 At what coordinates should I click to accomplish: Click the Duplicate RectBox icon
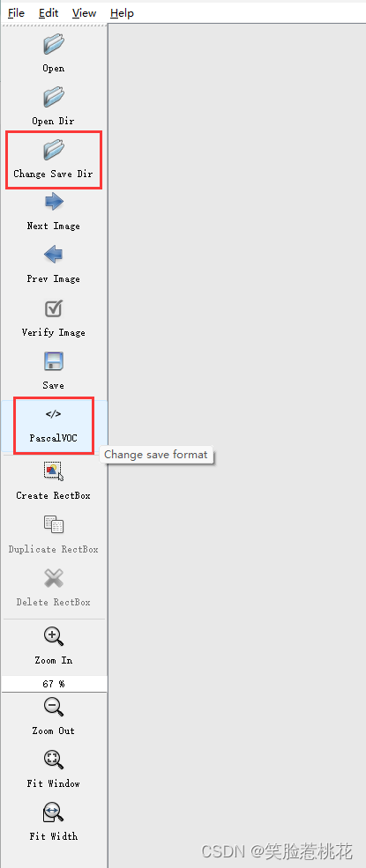54,524
